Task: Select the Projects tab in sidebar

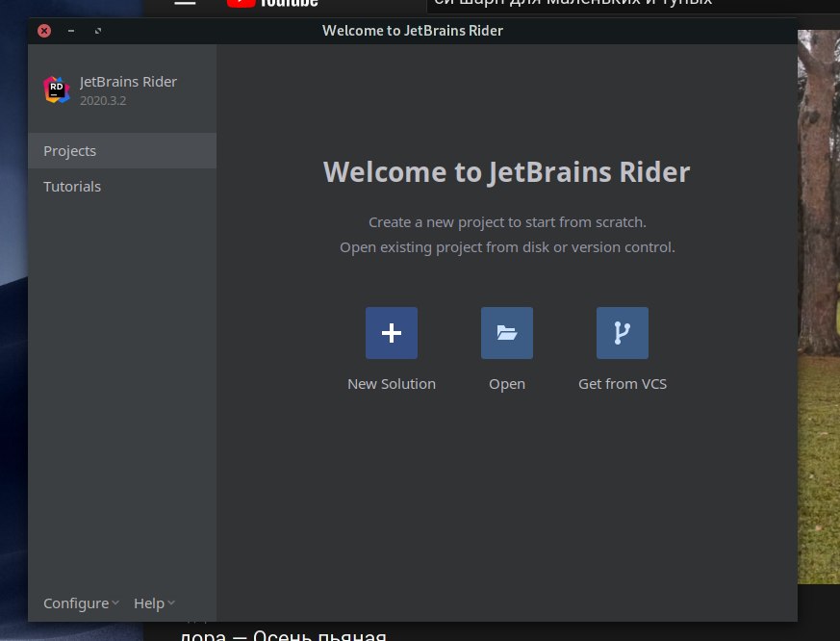Action: (x=122, y=151)
